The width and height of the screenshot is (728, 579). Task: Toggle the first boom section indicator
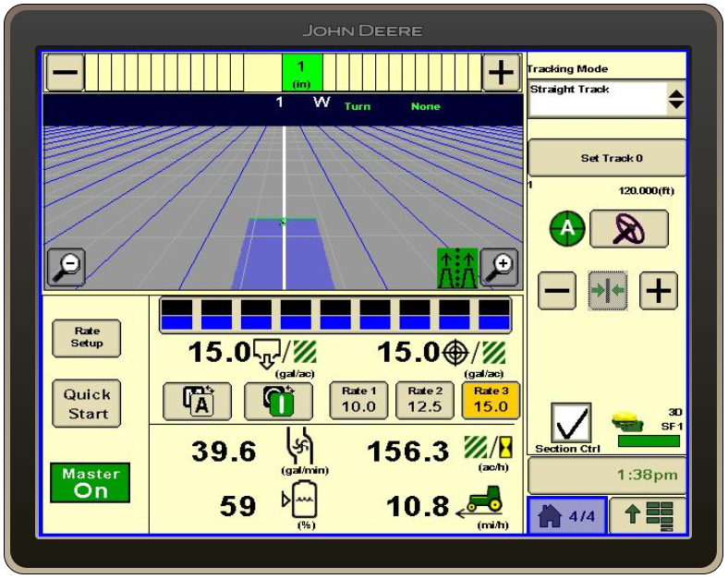click(176, 315)
